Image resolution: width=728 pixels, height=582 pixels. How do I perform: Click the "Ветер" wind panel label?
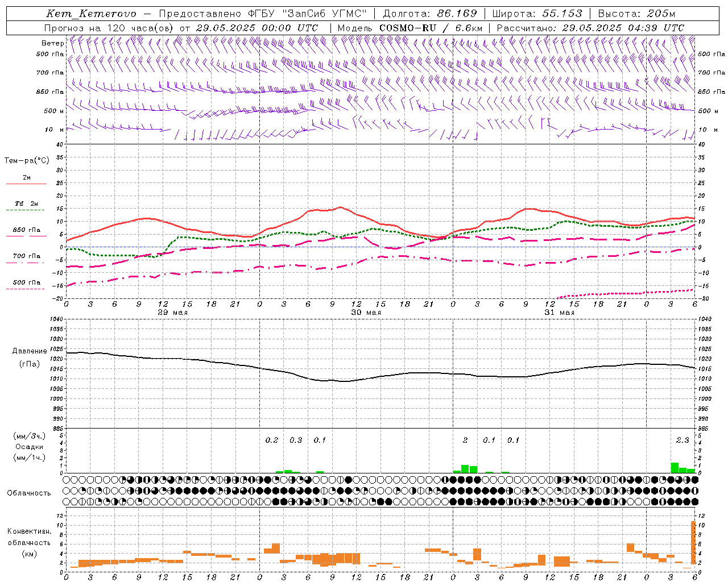point(52,43)
